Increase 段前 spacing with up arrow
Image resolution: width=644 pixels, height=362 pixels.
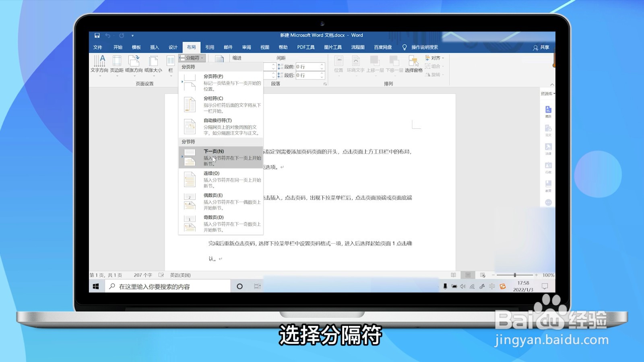322,65
